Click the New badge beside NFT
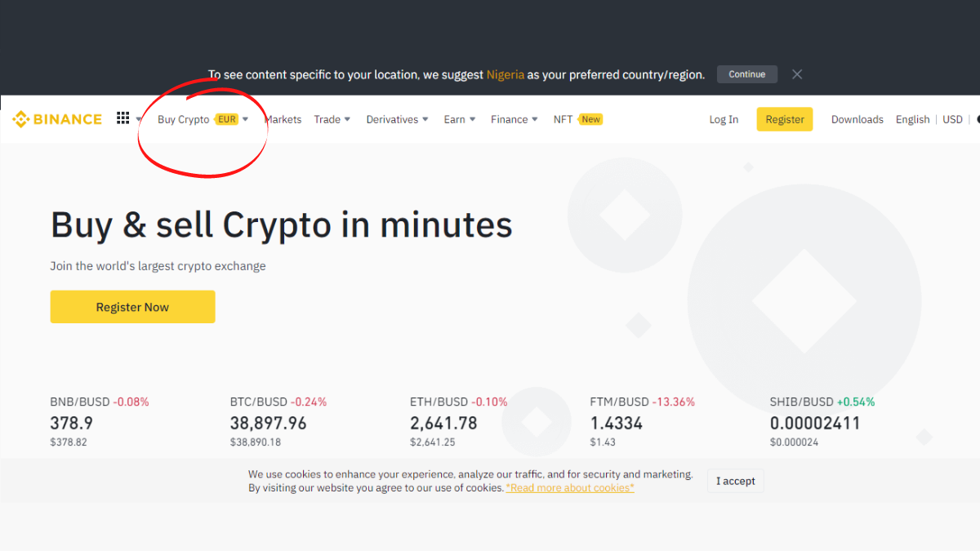Screen dimensions: 980x551 point(590,119)
